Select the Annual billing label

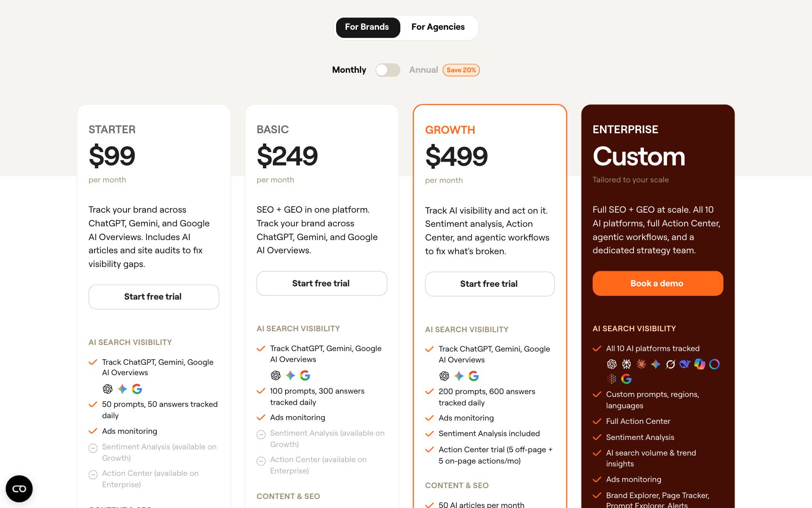pos(423,70)
